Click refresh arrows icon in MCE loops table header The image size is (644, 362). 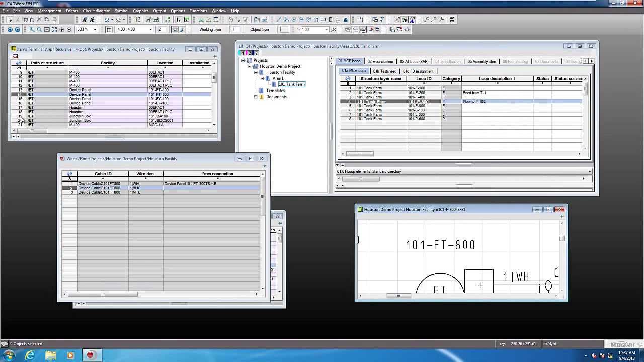point(348,79)
